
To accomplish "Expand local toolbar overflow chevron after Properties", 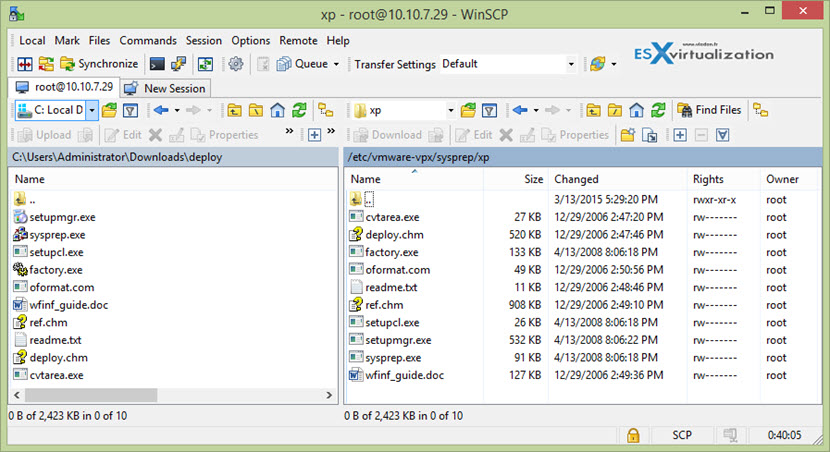I will 289,131.
